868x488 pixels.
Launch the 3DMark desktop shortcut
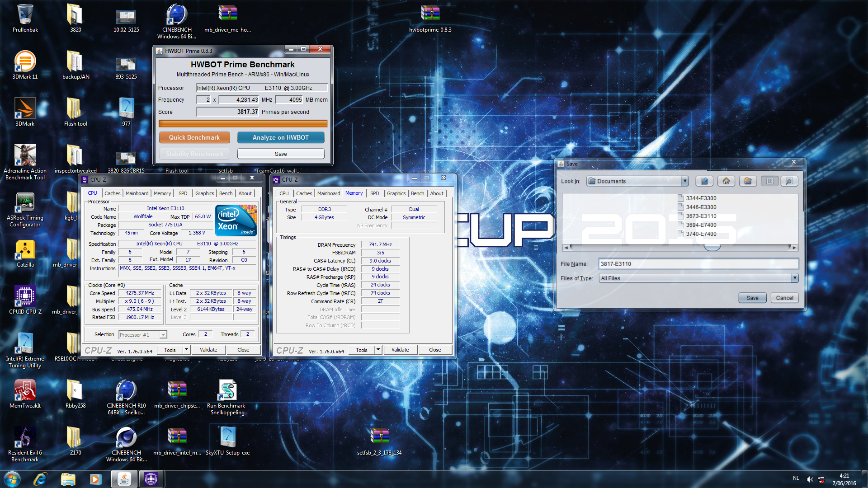click(x=25, y=112)
